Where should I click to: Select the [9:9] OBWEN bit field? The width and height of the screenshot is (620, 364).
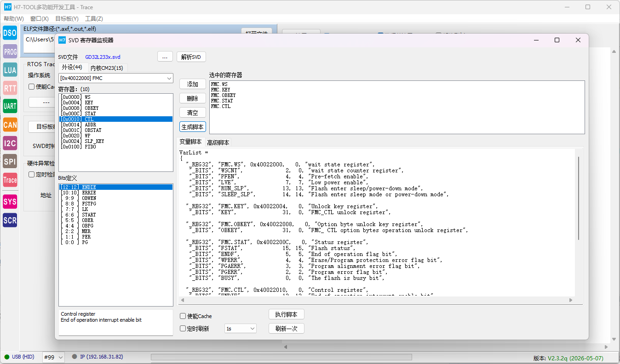click(x=116, y=198)
